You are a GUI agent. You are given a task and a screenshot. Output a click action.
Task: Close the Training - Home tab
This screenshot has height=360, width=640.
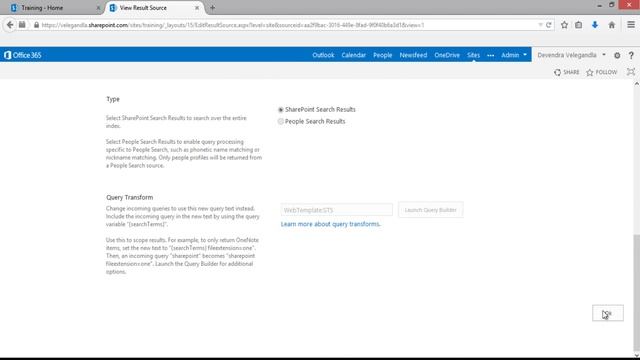pos(98,8)
